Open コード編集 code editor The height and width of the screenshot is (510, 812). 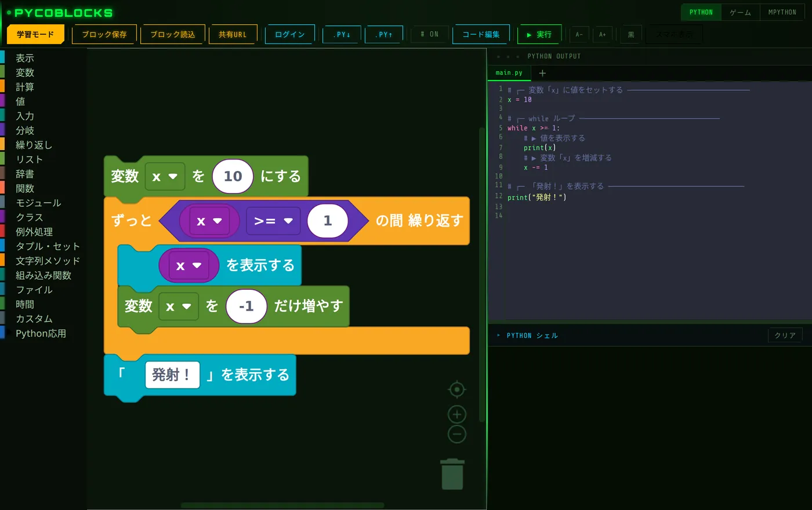[481, 34]
